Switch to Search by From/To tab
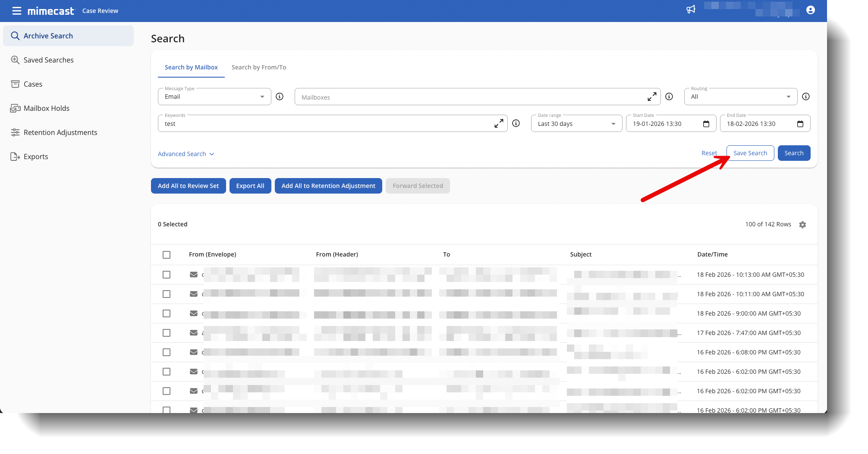Image resolution: width=868 pixels, height=454 pixels. [258, 67]
